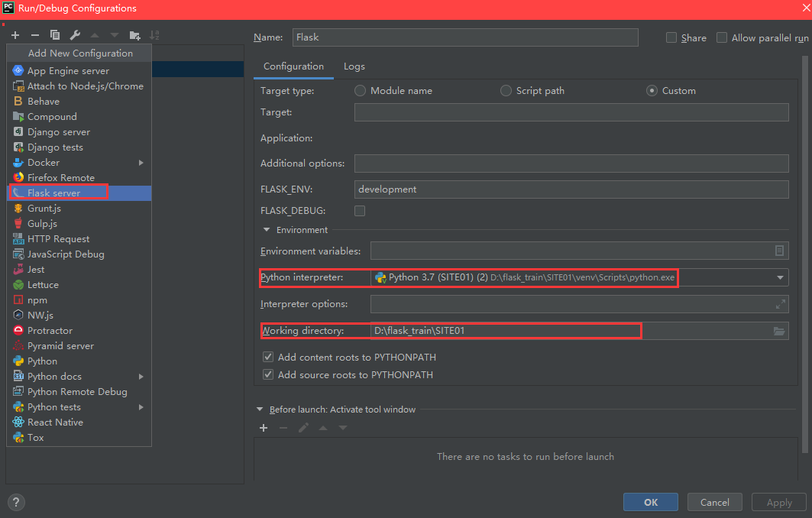Switch to the Configuration tab
Screen dimensions: 812x518
(293, 66)
